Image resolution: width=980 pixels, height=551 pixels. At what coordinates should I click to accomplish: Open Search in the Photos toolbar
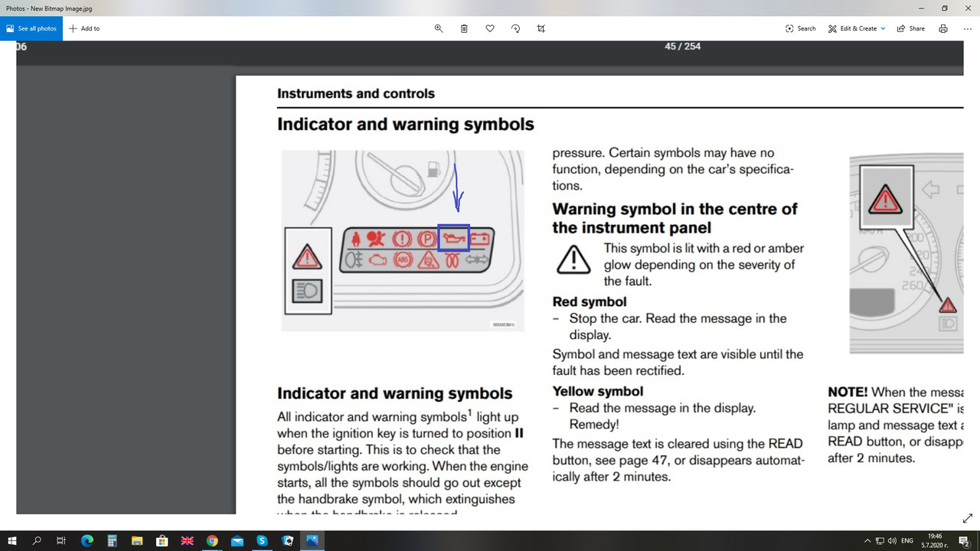pos(801,28)
